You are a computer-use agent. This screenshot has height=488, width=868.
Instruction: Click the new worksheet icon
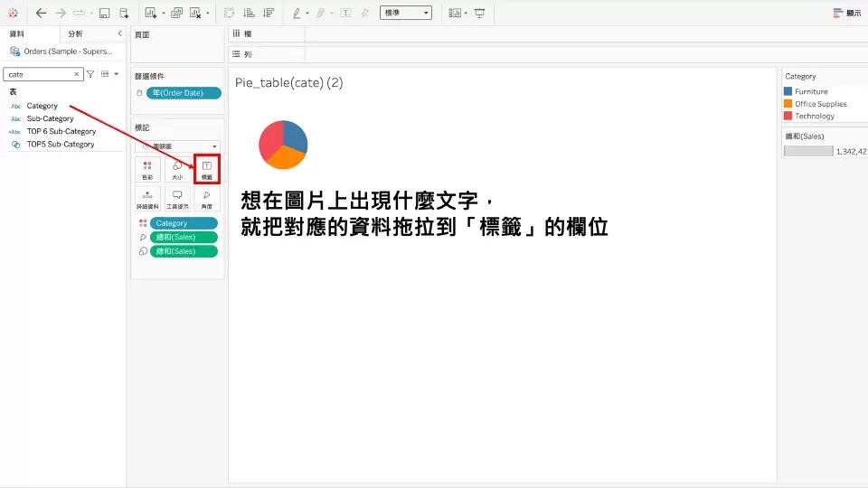click(x=150, y=13)
